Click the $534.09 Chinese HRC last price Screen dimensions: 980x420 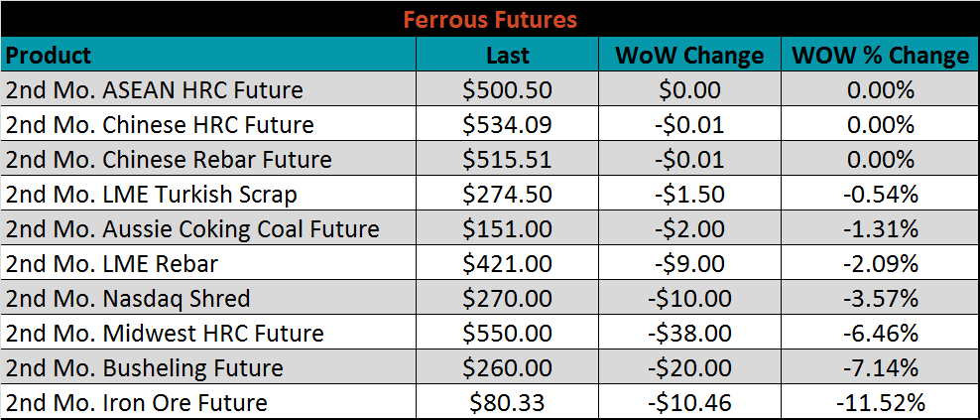click(507, 124)
